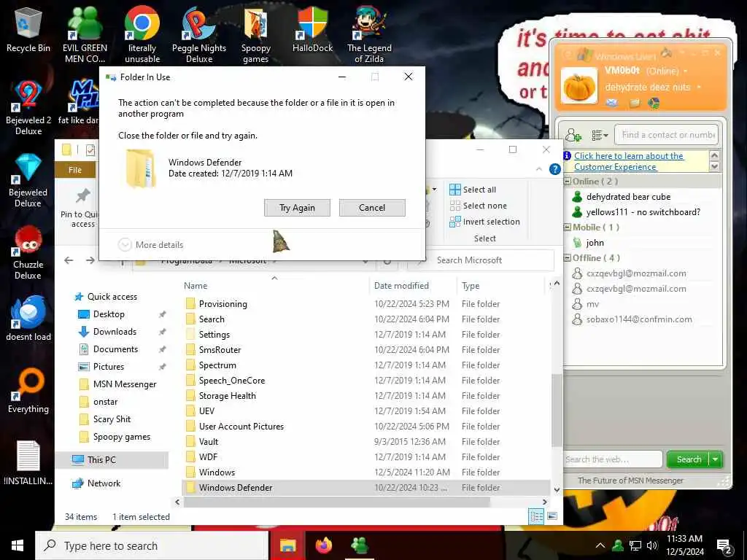This screenshot has width=747, height=560.
Task: Launch the Everything search shortcut
Action: 28,391
